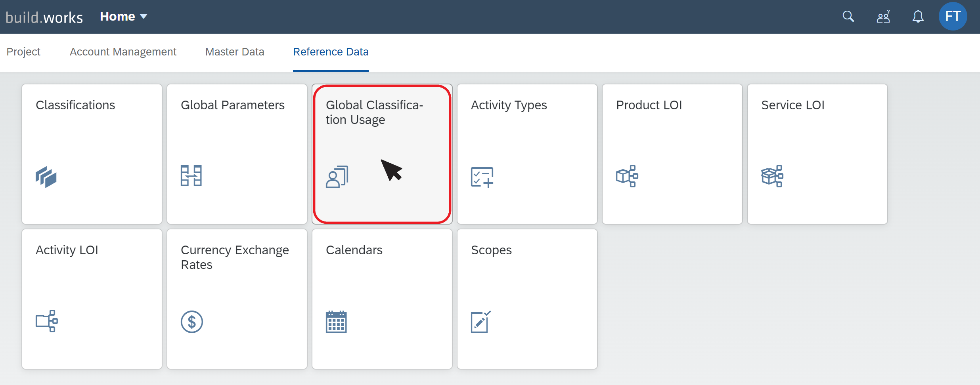Open the Classifications tile icon
The image size is (980, 385).
pos(46,177)
